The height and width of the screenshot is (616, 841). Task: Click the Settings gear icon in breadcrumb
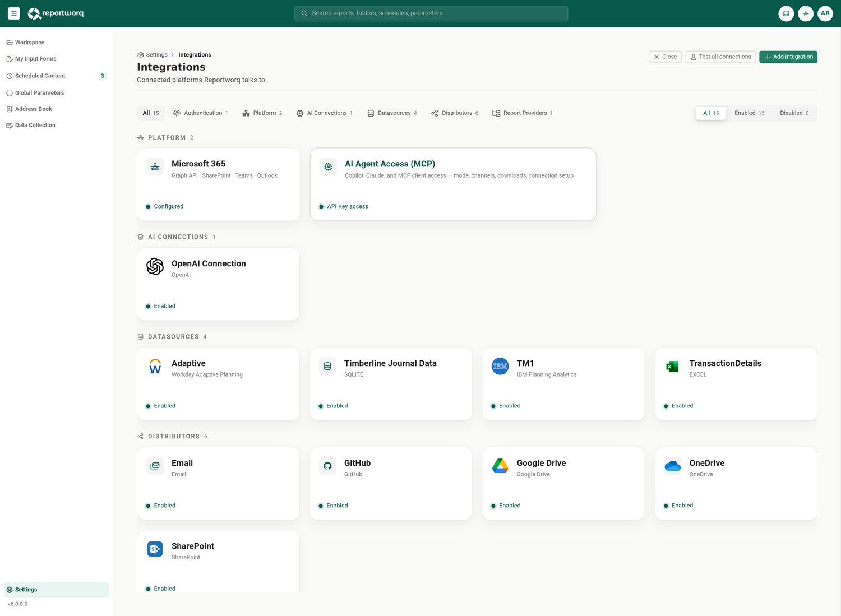140,55
